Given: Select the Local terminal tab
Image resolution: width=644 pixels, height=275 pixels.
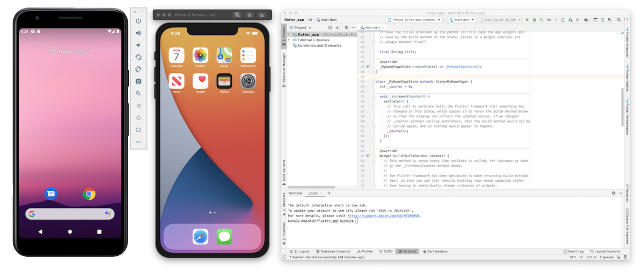Looking at the screenshot, I should coord(315,193).
